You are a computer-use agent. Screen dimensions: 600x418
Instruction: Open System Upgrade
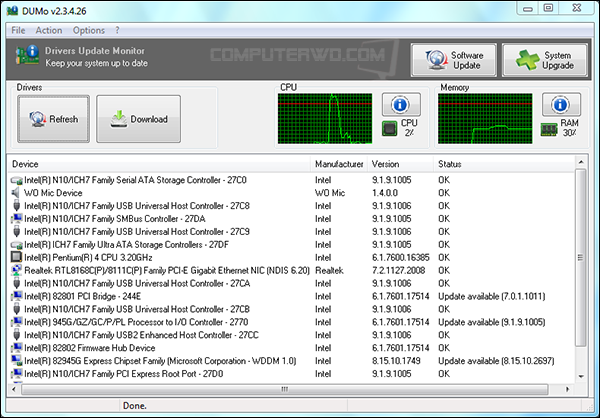click(544, 59)
